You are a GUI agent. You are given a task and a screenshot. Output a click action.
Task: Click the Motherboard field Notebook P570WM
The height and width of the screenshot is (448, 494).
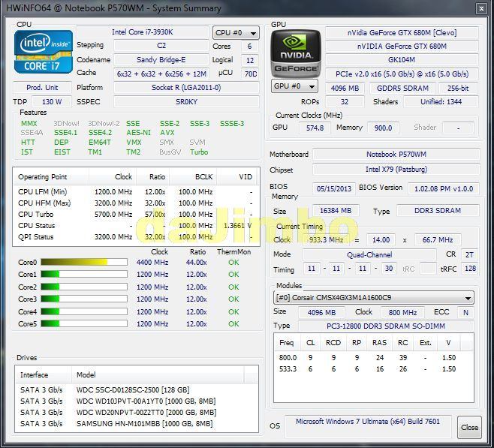(396, 155)
